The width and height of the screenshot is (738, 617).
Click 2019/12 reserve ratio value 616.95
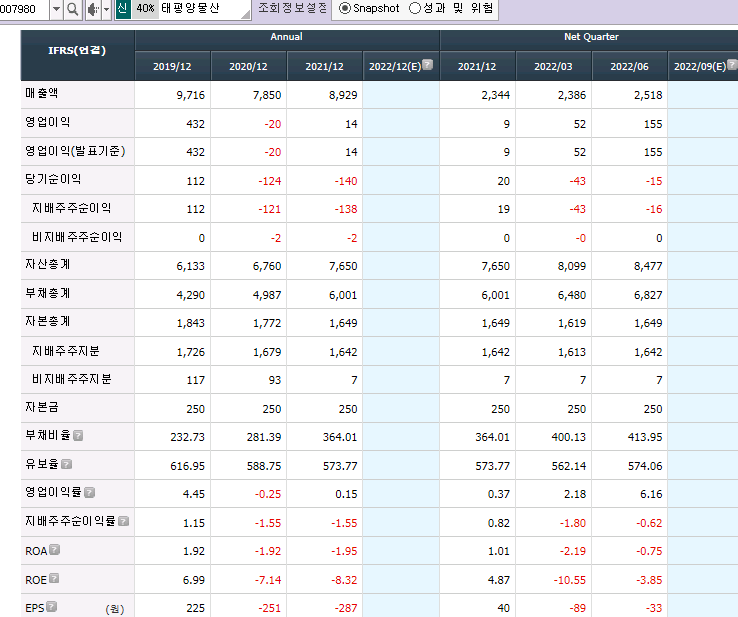coord(187,466)
